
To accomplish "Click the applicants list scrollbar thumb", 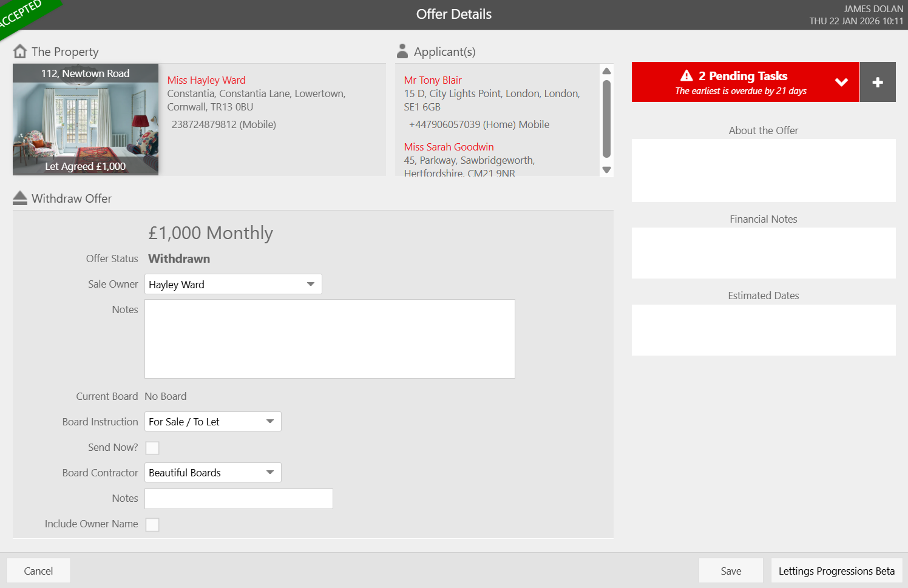I will [606, 119].
